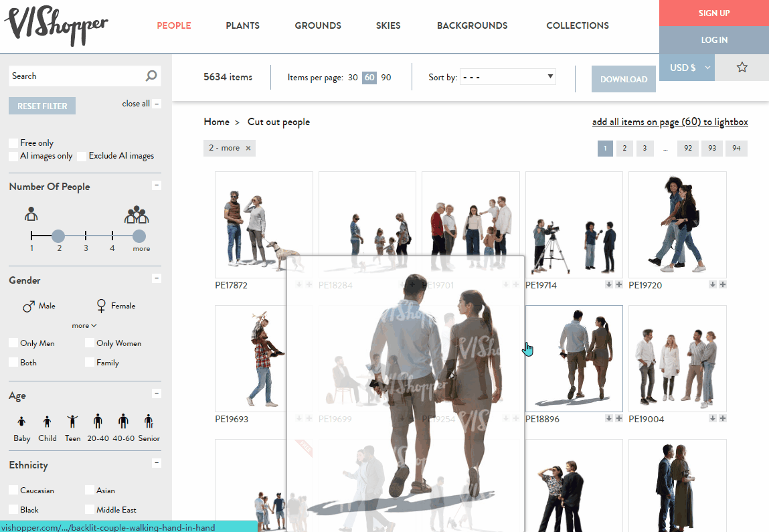Check the Only Women option
Viewport: 769px width, 532px height.
click(x=89, y=343)
